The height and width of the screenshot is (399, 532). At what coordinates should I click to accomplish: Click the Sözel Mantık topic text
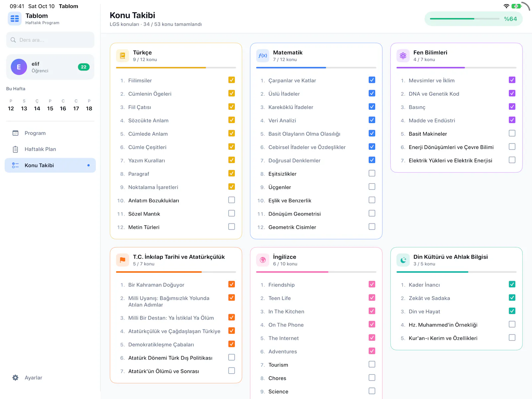point(144,214)
